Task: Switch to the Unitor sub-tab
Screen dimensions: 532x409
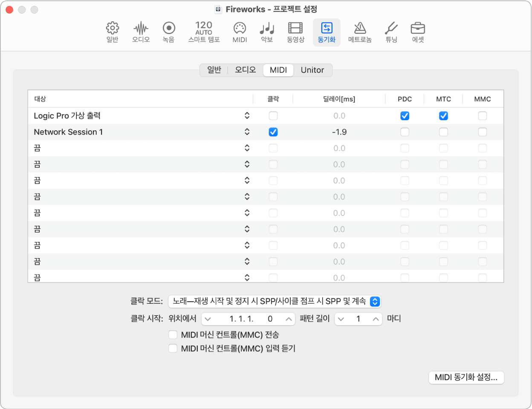Action: point(312,70)
